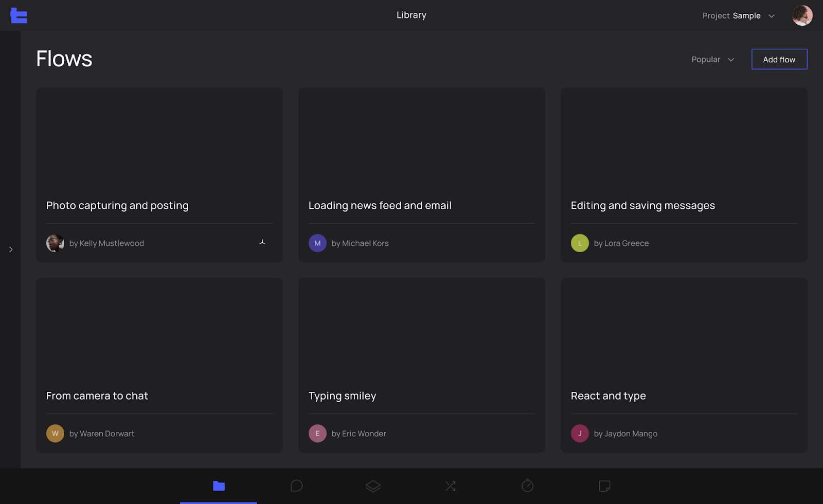Viewport: 823px width, 504px height.
Task: Click the 'by Michael Kors' author text
Action: pyautogui.click(x=360, y=243)
